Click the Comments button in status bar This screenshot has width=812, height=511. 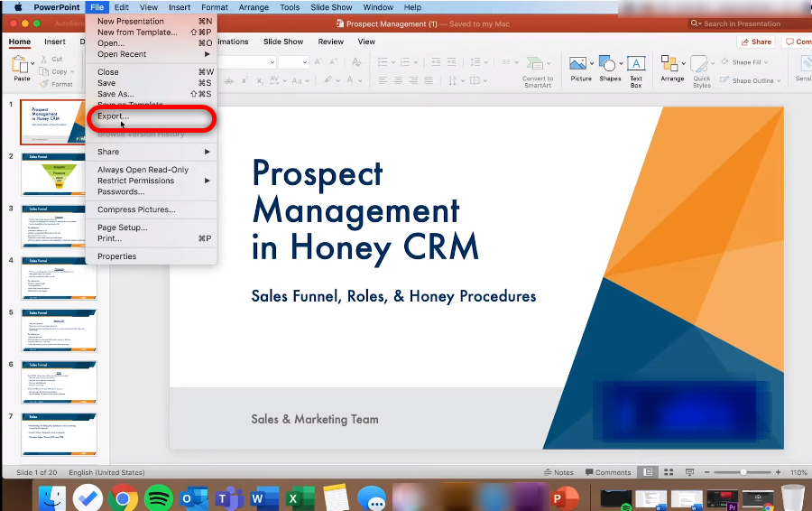point(608,472)
